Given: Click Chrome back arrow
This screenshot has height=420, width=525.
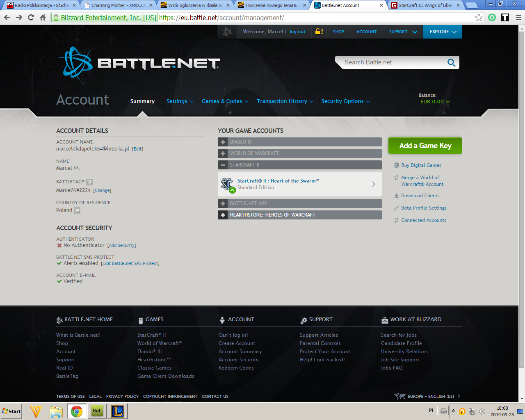Looking at the screenshot, I should click(7, 17).
